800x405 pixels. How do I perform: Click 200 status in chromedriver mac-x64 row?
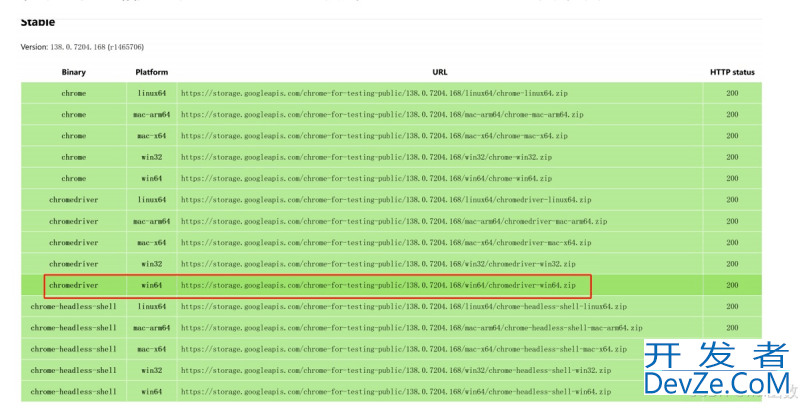(732, 243)
